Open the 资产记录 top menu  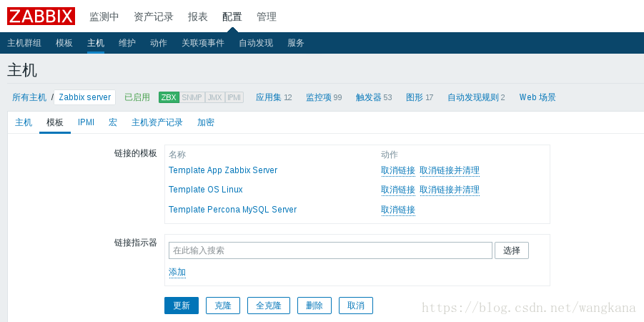(x=154, y=17)
